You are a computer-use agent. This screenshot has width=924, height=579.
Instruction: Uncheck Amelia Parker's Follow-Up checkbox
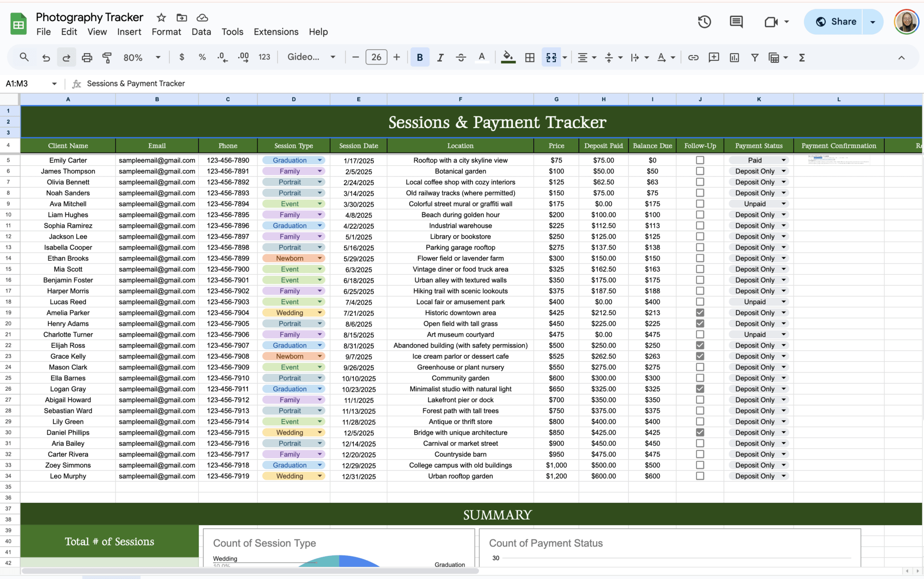[x=700, y=312]
